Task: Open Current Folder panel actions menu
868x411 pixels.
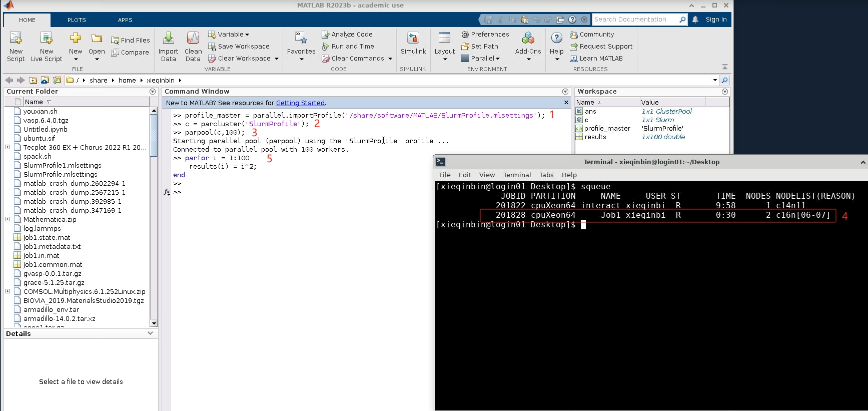Action: [153, 92]
